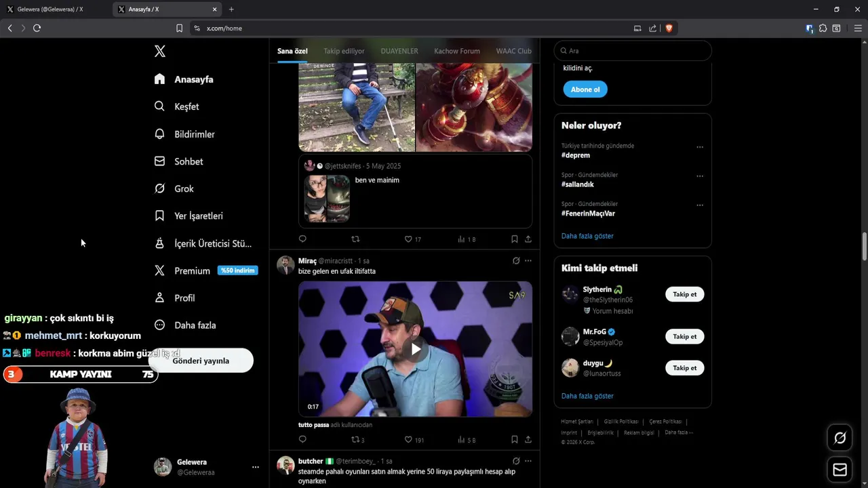The width and height of the screenshot is (868, 488).
Task: Click the X logo in the sidebar
Action: click(159, 51)
